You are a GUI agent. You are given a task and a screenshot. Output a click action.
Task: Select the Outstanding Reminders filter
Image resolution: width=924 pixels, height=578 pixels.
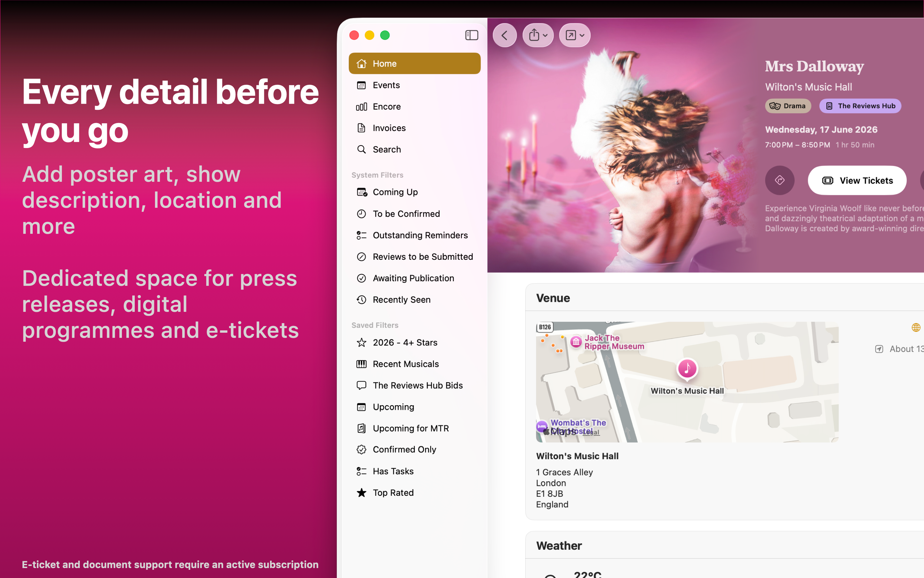[x=414, y=235]
